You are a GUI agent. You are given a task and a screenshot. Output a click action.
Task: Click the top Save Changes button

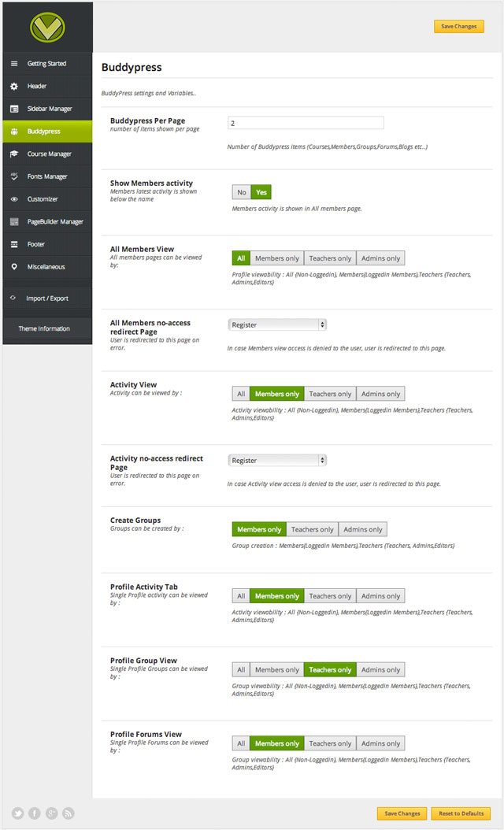[x=459, y=26]
